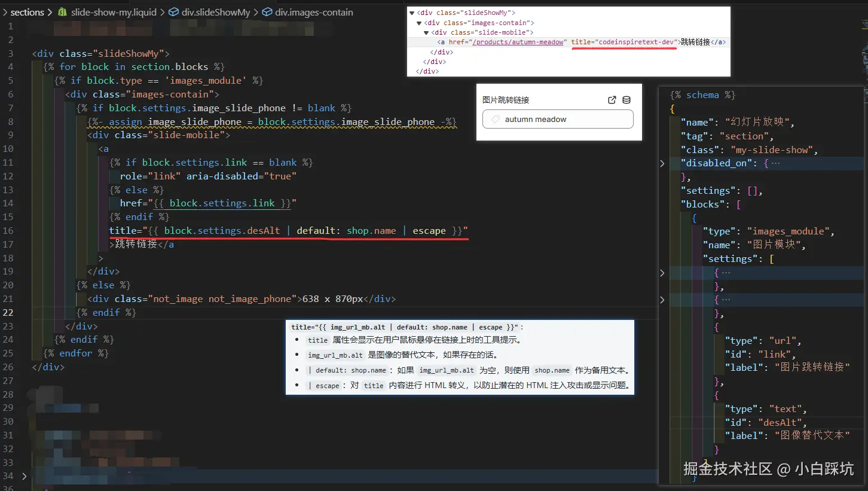Click the autumn meadow link input field
Screen dimensions: 868x491
click(558, 119)
